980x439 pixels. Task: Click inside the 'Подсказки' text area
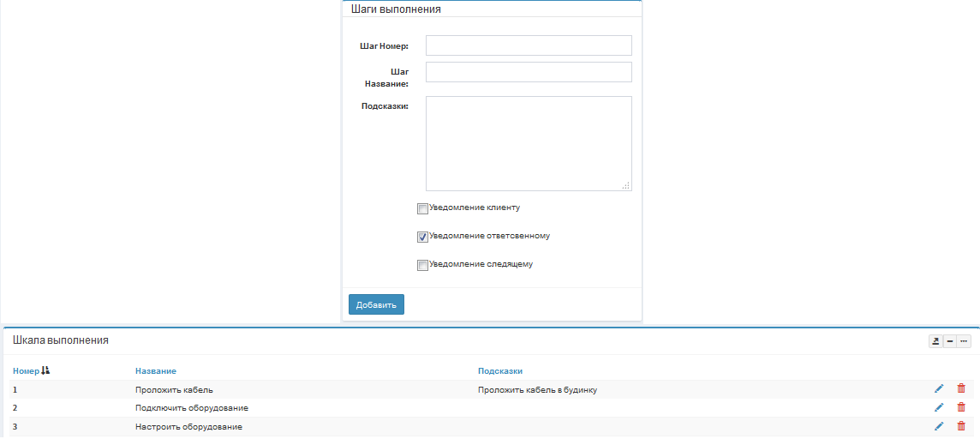point(529,143)
